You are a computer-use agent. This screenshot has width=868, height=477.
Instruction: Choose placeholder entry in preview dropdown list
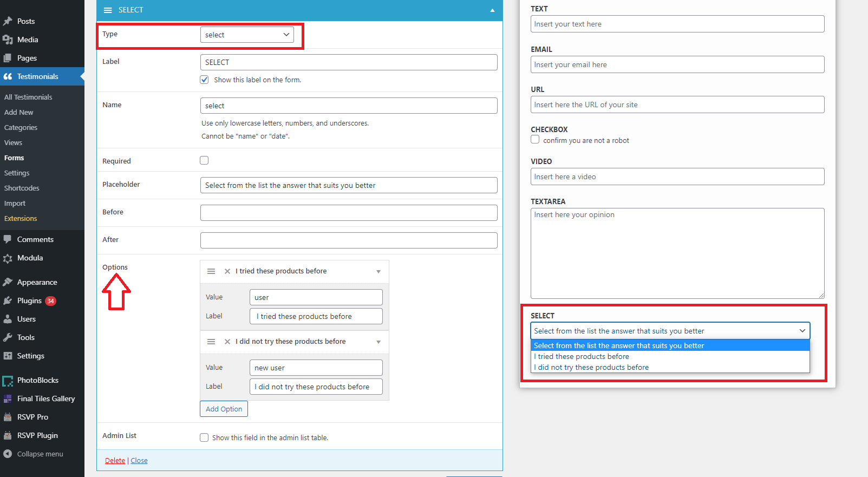[x=670, y=345]
